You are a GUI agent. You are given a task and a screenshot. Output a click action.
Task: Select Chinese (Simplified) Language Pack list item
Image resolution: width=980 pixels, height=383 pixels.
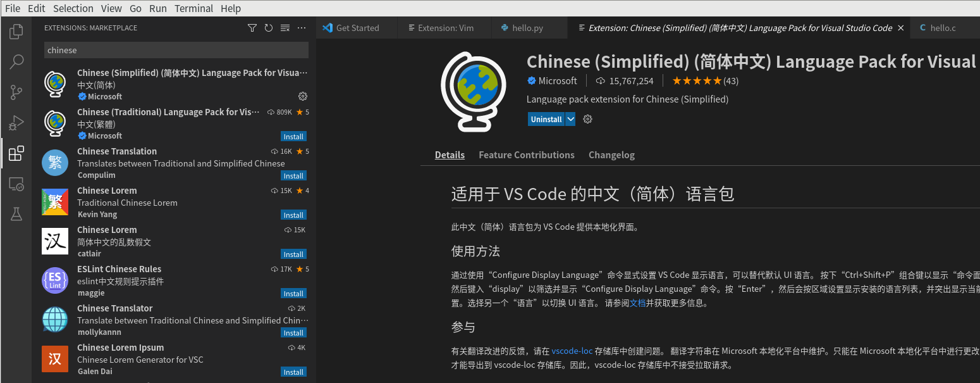(x=174, y=84)
